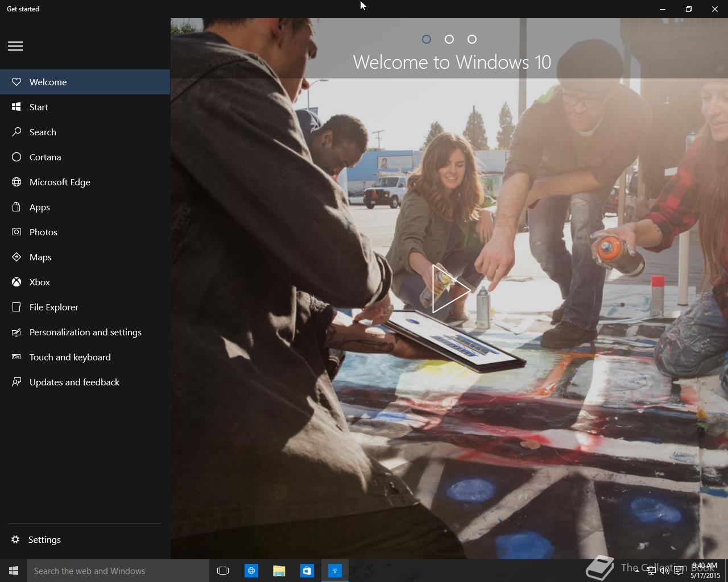Show hidden tray icons arrow
The height and width of the screenshot is (582, 728).
[x=637, y=571]
